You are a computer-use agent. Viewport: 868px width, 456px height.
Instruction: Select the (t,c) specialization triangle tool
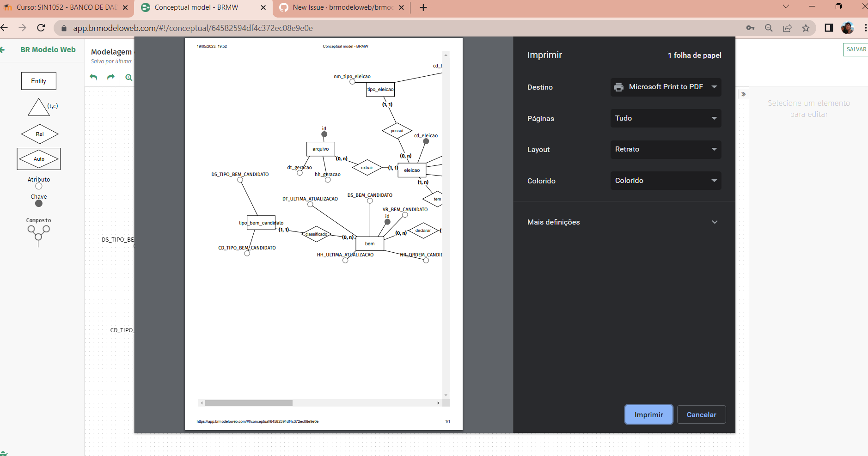click(38, 107)
